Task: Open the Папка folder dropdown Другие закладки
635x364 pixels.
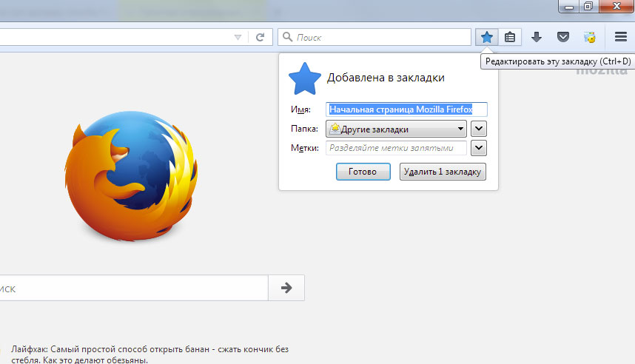Action: [396, 129]
